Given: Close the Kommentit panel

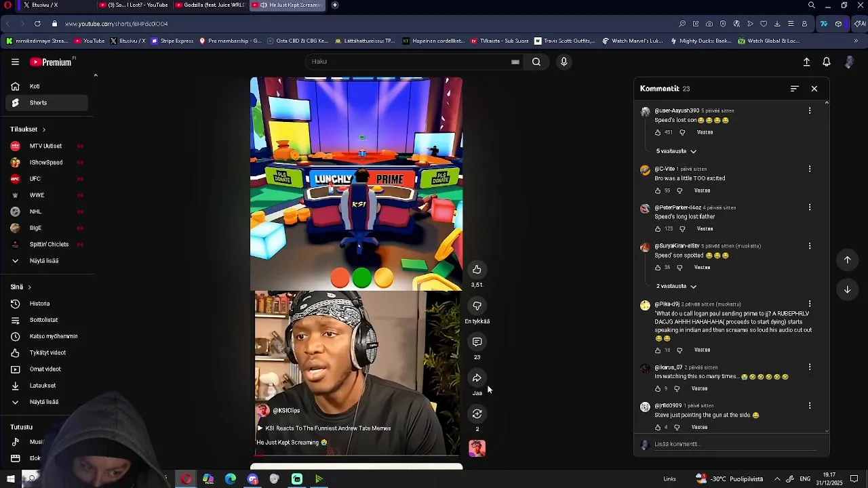Looking at the screenshot, I should 814,89.
